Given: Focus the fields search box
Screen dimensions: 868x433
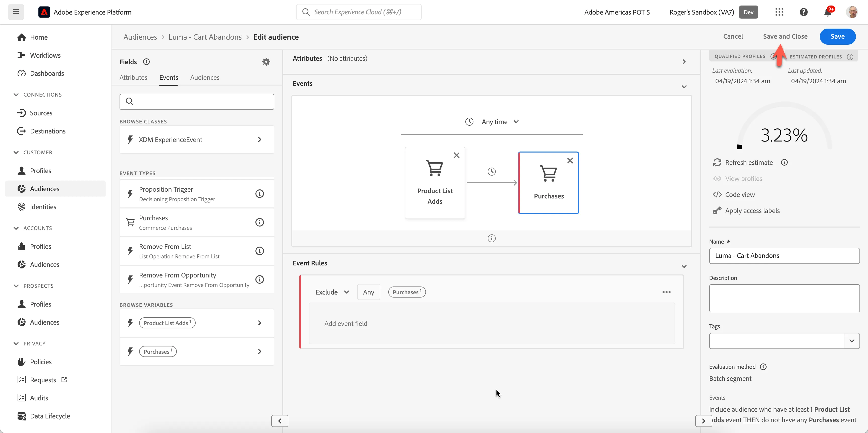Looking at the screenshot, I should (197, 102).
